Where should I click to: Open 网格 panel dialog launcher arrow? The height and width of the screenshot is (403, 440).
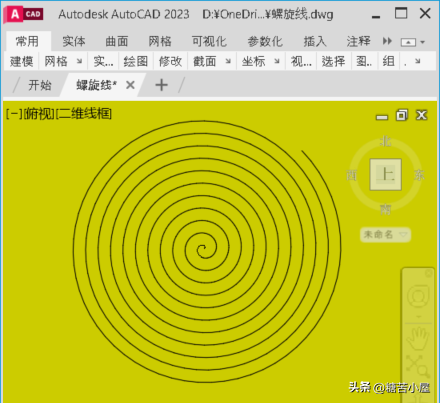(x=79, y=61)
